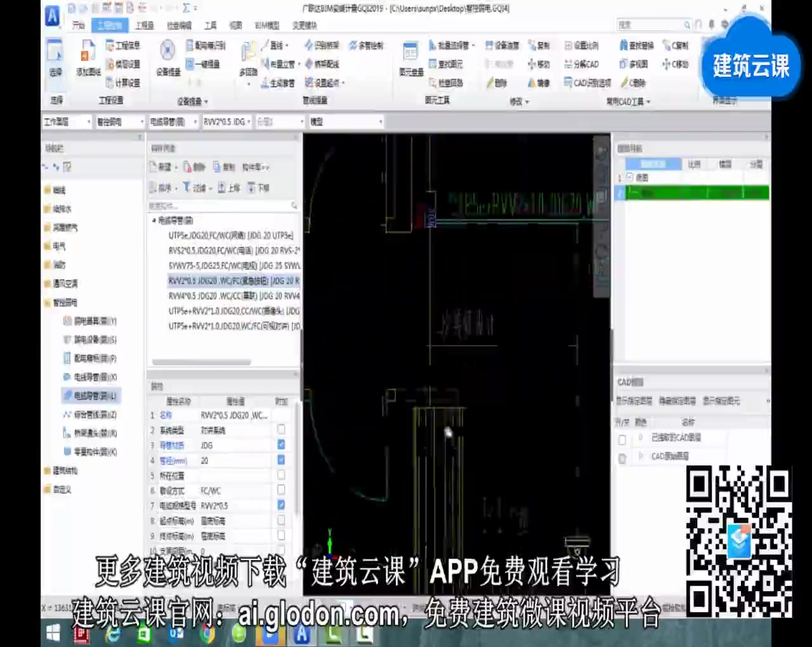Screen dimensions: 812x647
Task: Open 楼层设置 floor settings
Action: [123, 64]
